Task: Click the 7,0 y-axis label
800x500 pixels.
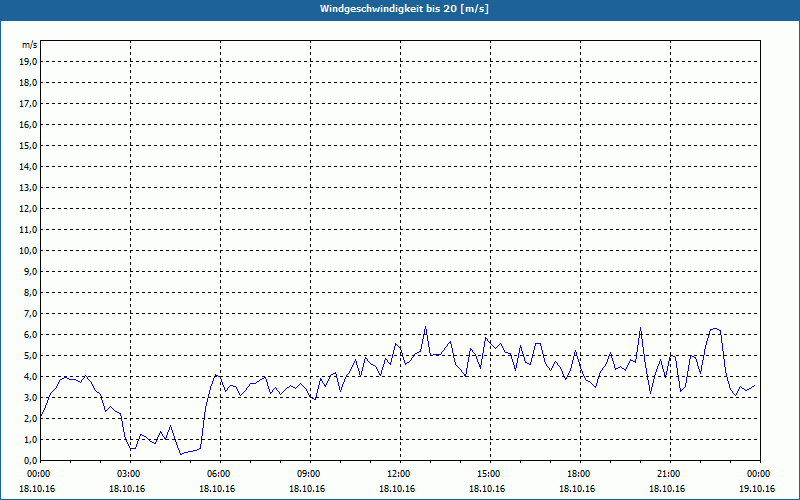Action: [30, 314]
